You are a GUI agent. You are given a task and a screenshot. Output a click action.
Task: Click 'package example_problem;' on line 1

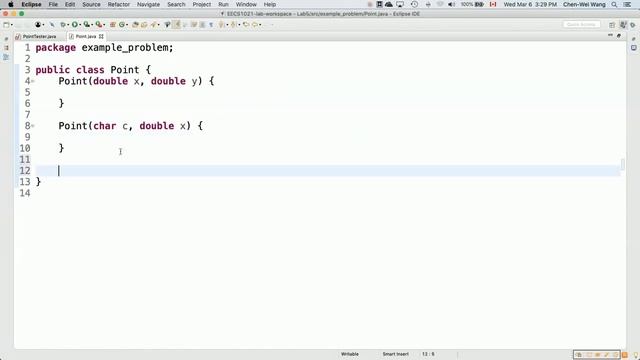point(104,48)
